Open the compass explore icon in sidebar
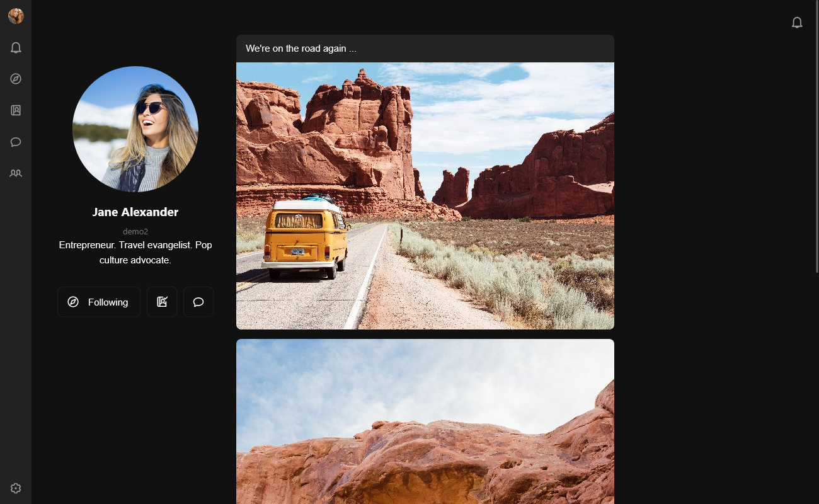The height and width of the screenshot is (504, 819). (16, 79)
